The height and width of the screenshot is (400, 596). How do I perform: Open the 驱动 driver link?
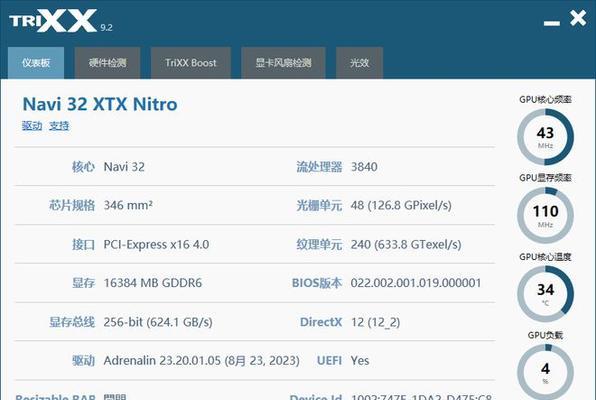32,126
